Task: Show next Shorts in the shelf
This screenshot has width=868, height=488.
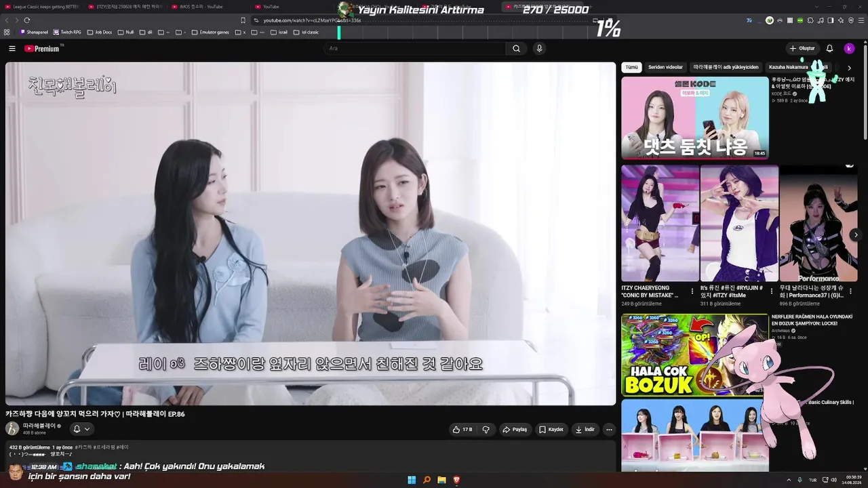Action: [856, 235]
